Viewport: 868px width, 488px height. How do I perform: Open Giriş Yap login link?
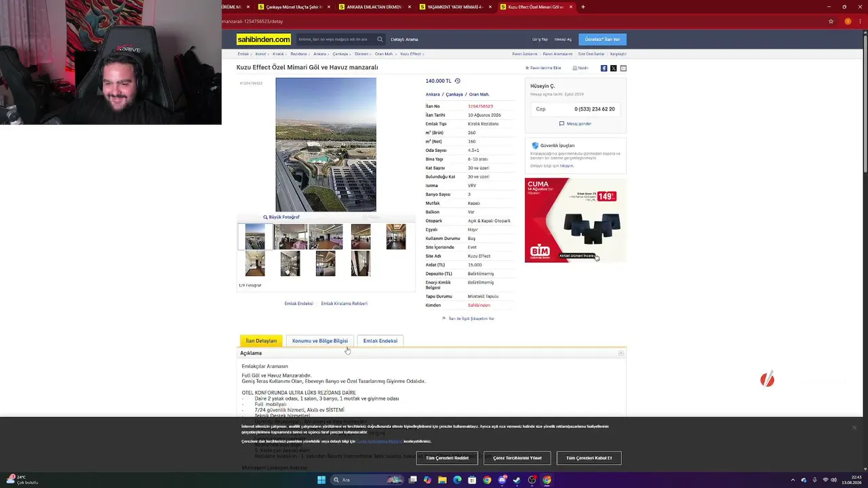pos(540,39)
